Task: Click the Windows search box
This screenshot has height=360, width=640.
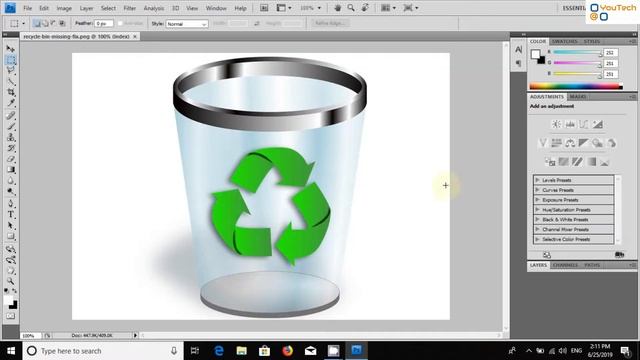Action: [102, 351]
